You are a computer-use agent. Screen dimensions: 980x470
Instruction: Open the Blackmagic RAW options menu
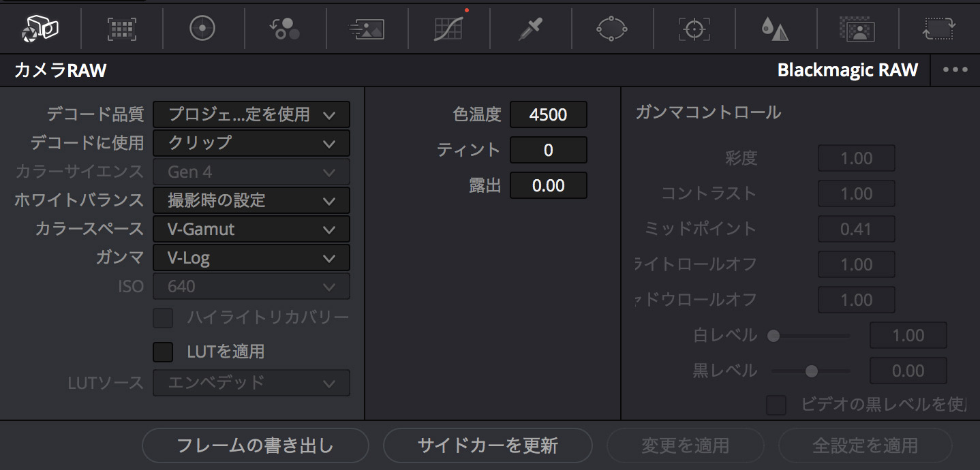tap(955, 69)
